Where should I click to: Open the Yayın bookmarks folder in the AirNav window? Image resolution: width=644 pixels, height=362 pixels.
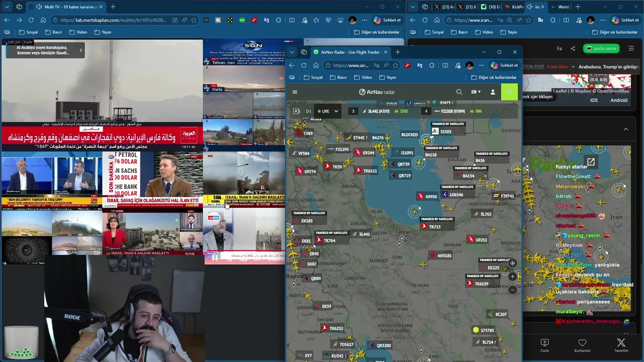[x=387, y=77]
